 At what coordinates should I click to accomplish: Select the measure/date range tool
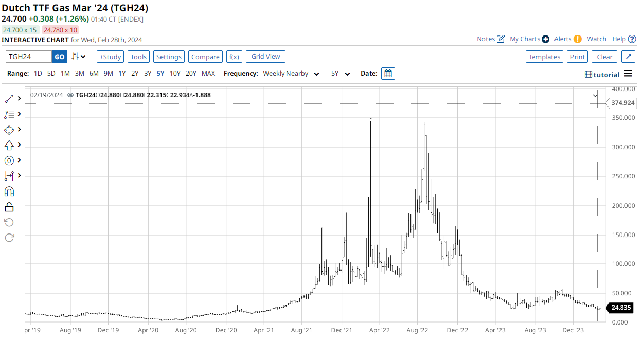click(9, 176)
